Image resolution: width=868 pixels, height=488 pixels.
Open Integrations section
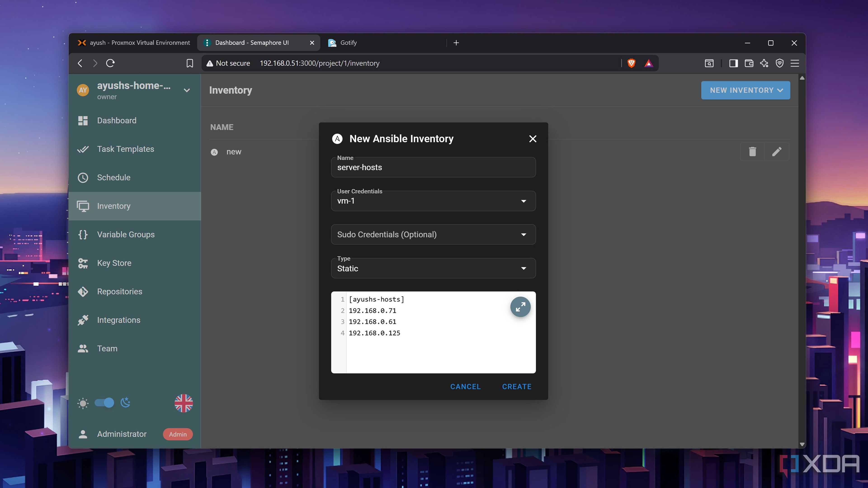pyautogui.click(x=134, y=320)
